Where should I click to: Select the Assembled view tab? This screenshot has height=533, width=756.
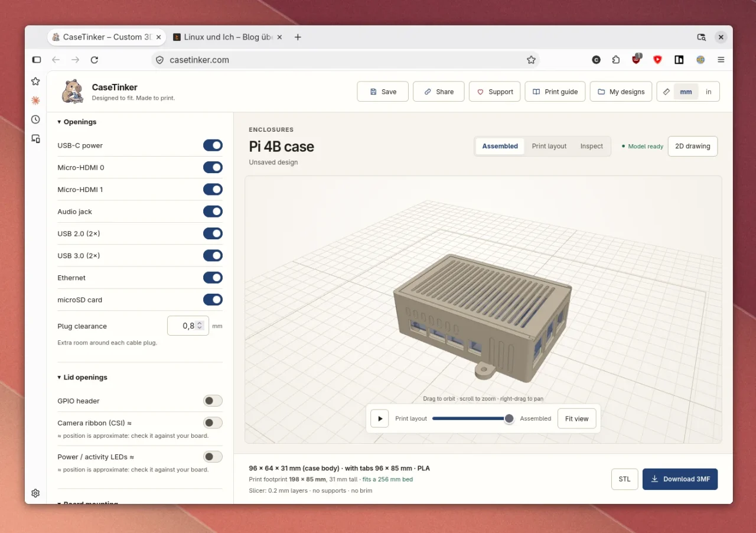point(500,146)
